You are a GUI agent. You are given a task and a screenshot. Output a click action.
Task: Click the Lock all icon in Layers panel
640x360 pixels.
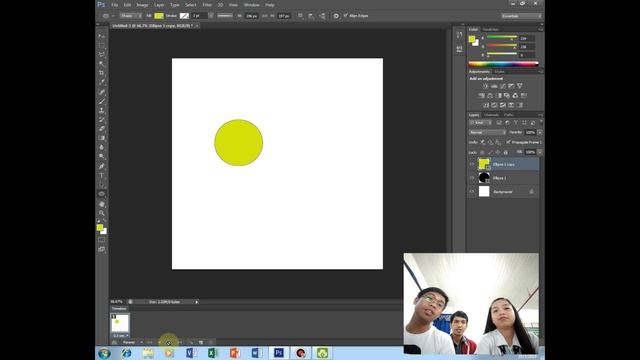506,152
